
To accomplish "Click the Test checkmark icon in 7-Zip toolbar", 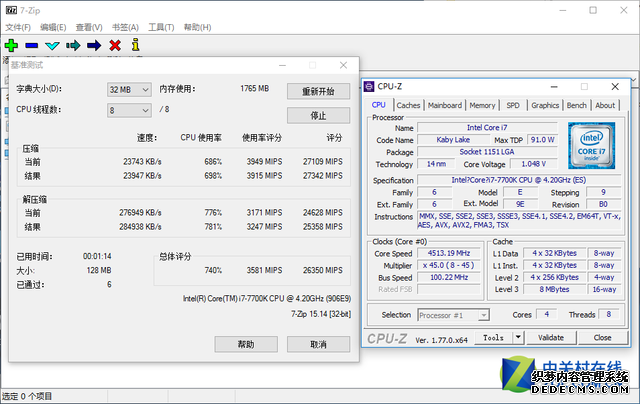I will point(52,45).
